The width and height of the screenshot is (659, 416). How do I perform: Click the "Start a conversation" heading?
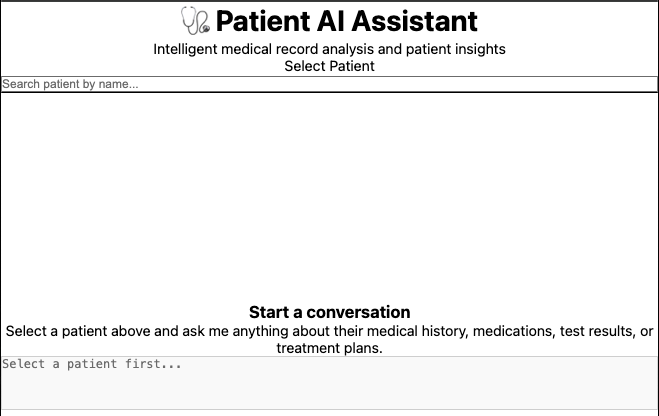329,312
